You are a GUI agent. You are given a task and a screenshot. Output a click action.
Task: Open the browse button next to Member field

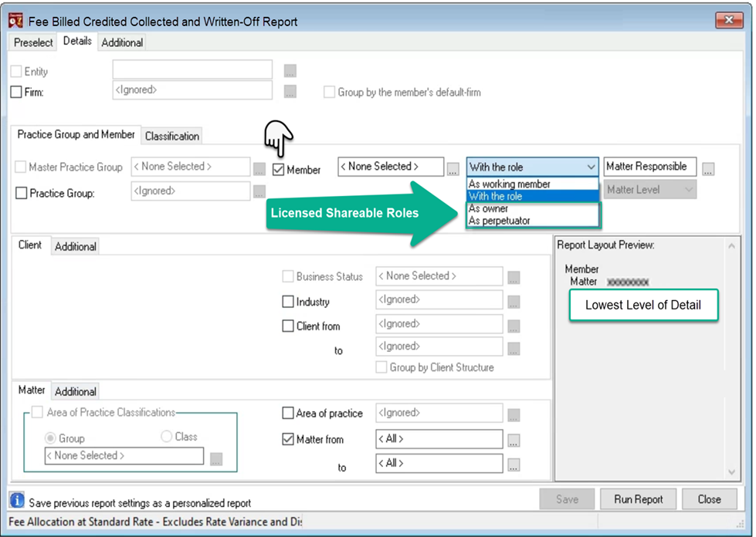pyautogui.click(x=453, y=169)
